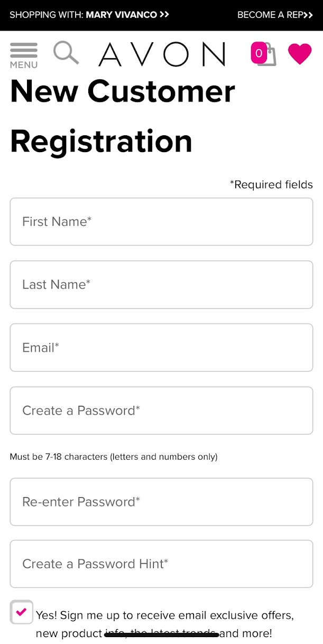Tap the magnifying glass search icon
The width and height of the screenshot is (323, 644).
(x=66, y=53)
